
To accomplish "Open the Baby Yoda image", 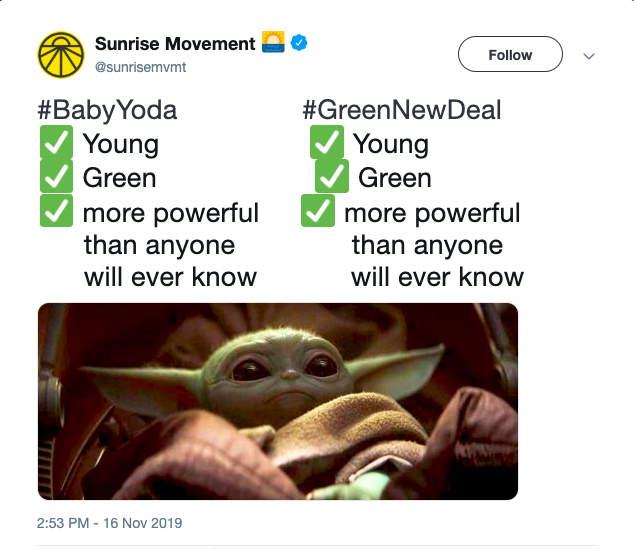I will click(x=277, y=401).
